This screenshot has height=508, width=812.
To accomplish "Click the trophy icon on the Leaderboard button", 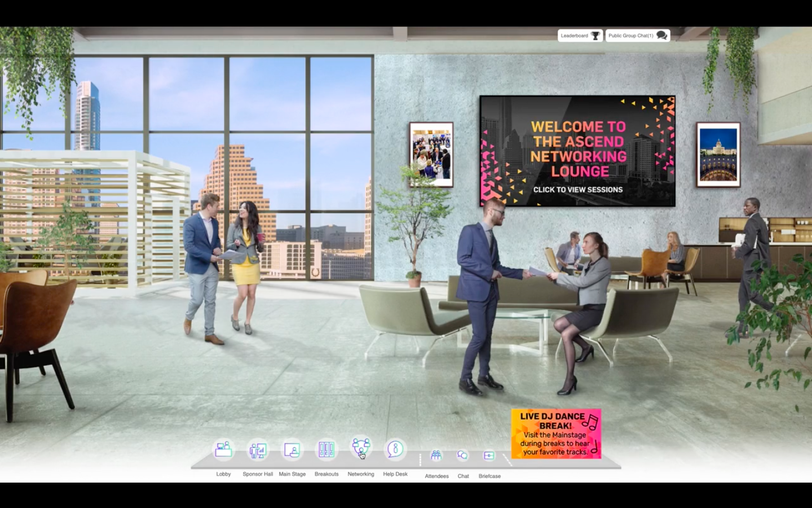I will 595,35.
